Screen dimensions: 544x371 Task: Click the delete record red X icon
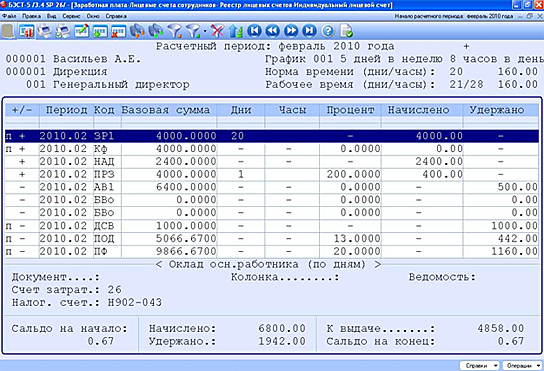tap(119, 32)
